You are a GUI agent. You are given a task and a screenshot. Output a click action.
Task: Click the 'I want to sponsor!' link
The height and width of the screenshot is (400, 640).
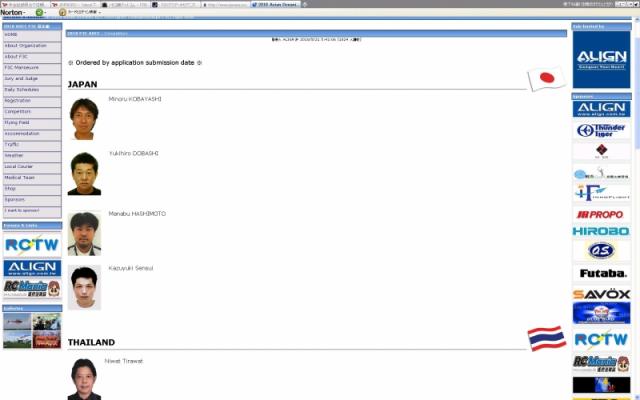(x=32, y=210)
